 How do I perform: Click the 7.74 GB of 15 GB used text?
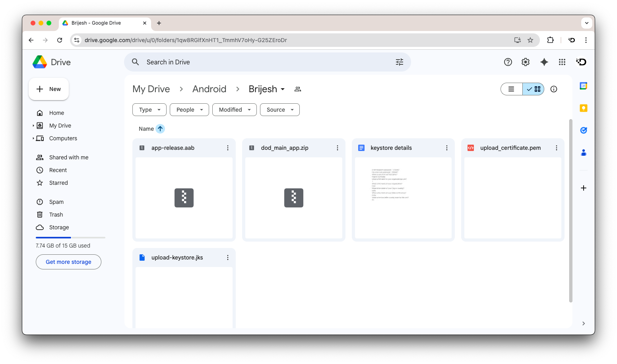point(63,246)
